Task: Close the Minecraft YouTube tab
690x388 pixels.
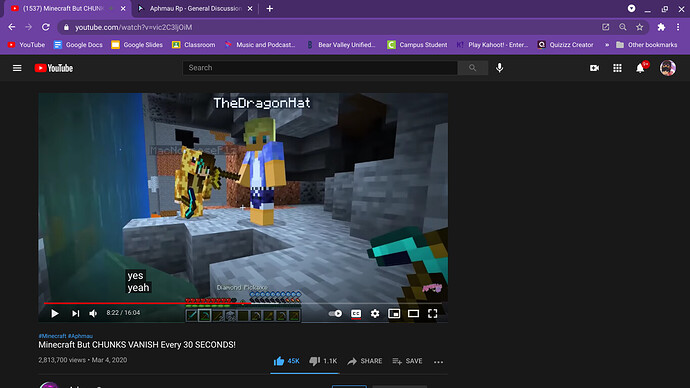Action: pyautogui.click(x=123, y=8)
